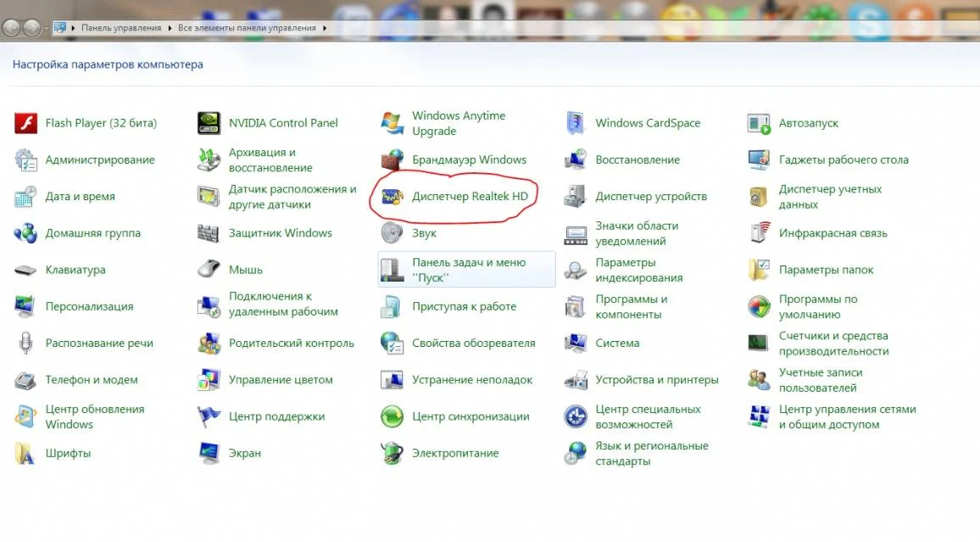The height and width of the screenshot is (542, 980).
Task: Open Параметры папок link
Action: tap(827, 270)
